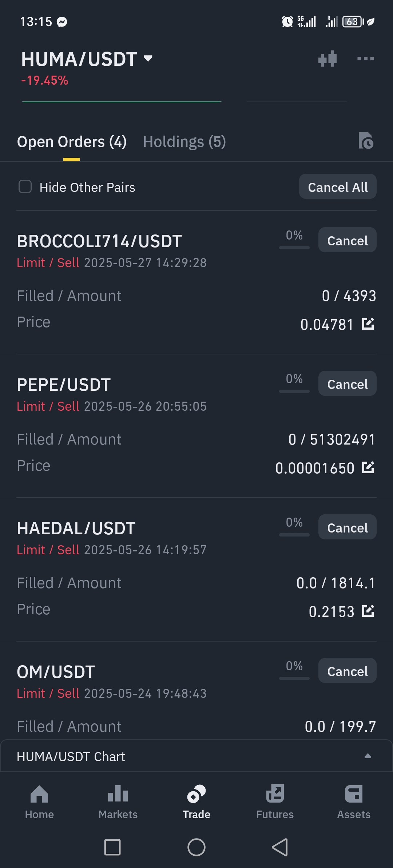
Task: Open the Futures icon in bottom bar
Action: pos(275,794)
